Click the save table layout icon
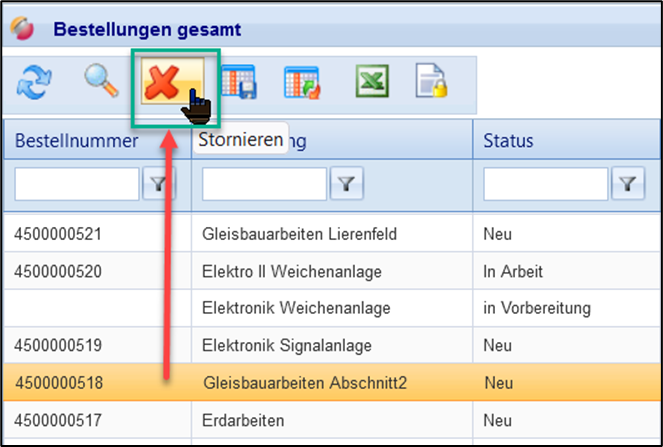 (x=239, y=83)
